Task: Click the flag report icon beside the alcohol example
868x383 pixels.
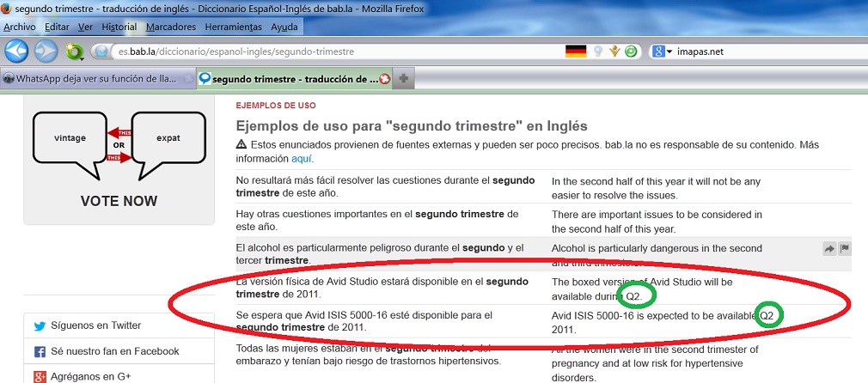Action: click(845, 248)
